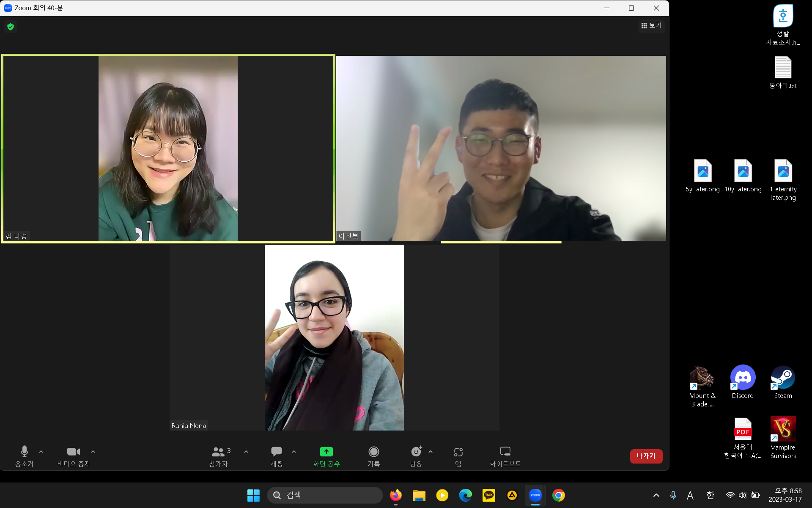The height and width of the screenshot is (508, 812).
Task: Click the green encryption shield icon
Action: [x=11, y=27]
